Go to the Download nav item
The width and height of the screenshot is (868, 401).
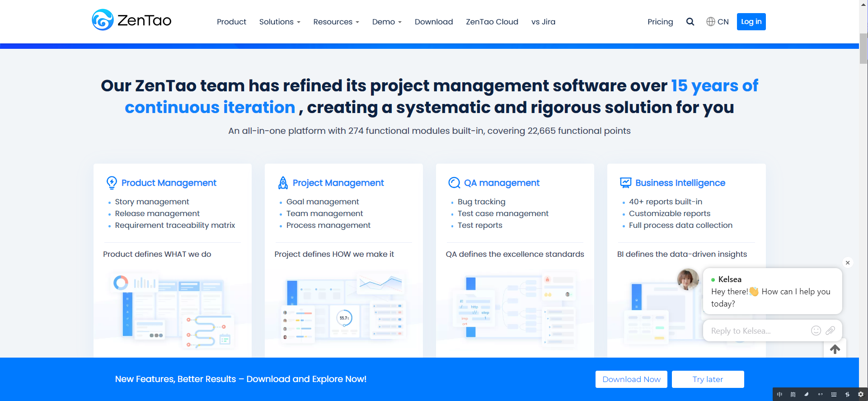(434, 22)
